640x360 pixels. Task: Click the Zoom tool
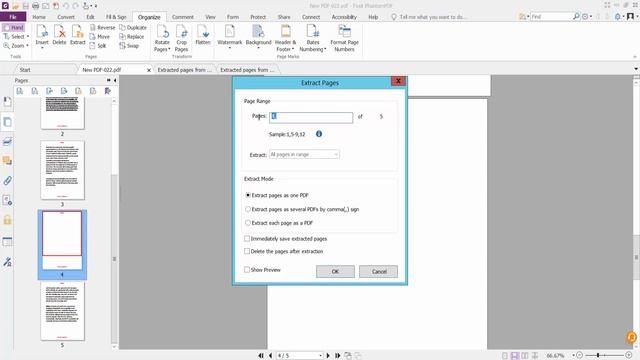coord(15,46)
